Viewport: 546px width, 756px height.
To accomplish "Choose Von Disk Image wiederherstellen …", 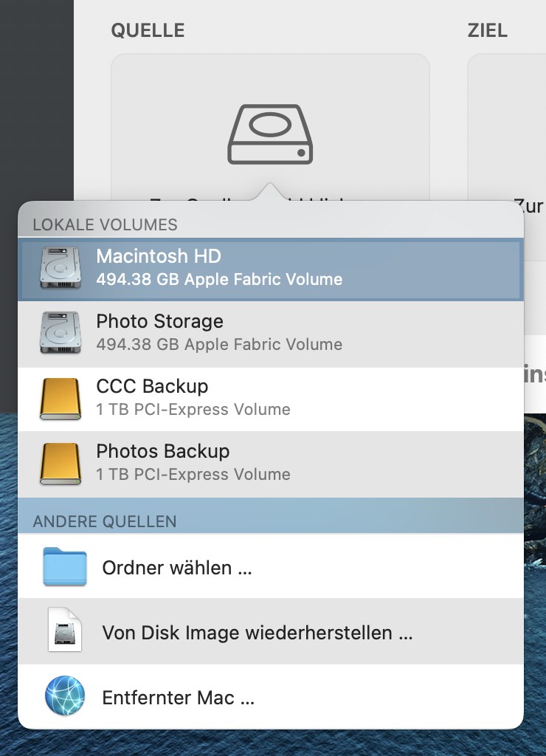I will [x=271, y=632].
